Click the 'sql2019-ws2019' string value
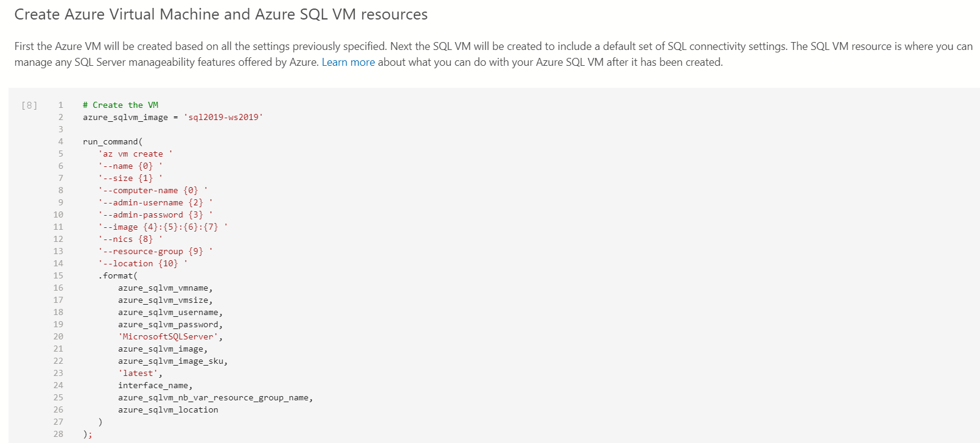Image resolution: width=980 pixels, height=443 pixels. point(223,118)
